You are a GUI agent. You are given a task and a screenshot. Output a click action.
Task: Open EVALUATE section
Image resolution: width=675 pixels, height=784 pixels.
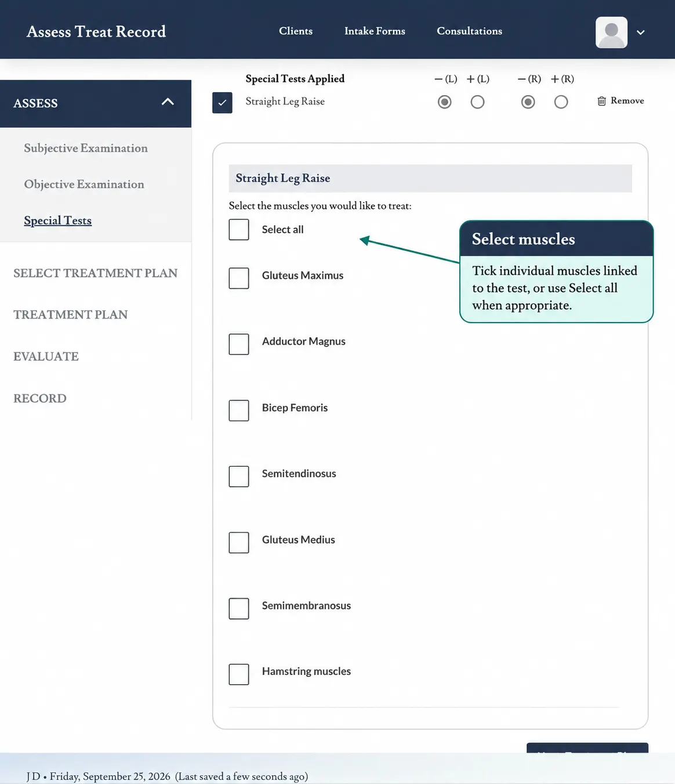[x=46, y=356]
